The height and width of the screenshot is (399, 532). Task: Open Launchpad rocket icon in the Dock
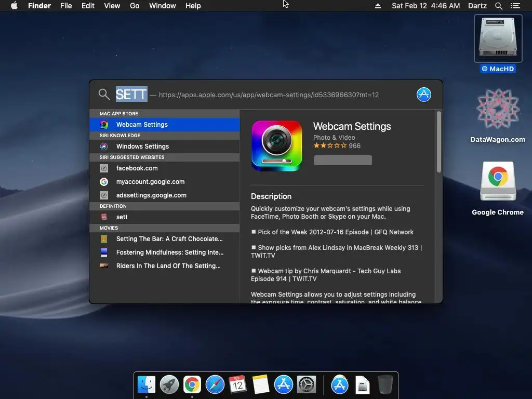pyautogui.click(x=169, y=385)
